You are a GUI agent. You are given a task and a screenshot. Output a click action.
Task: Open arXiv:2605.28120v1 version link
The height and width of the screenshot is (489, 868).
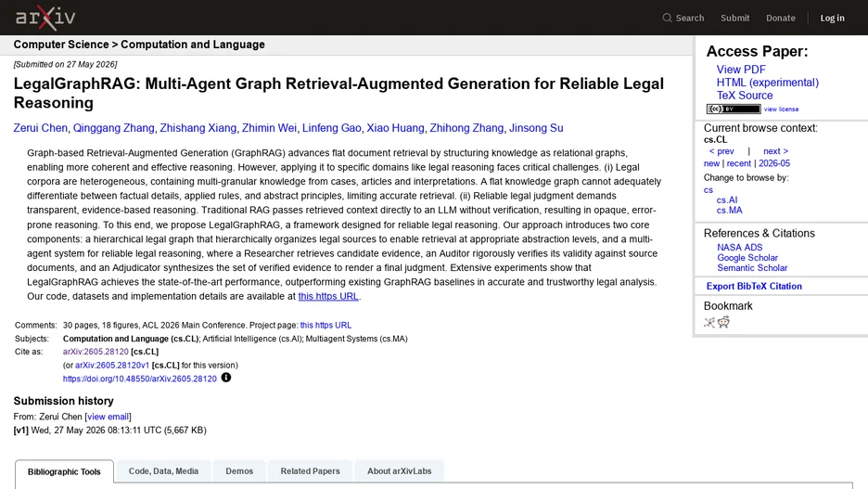pyautogui.click(x=112, y=366)
